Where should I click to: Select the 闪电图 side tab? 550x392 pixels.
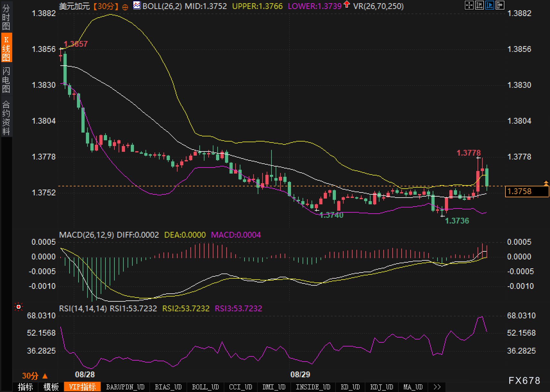6,80
